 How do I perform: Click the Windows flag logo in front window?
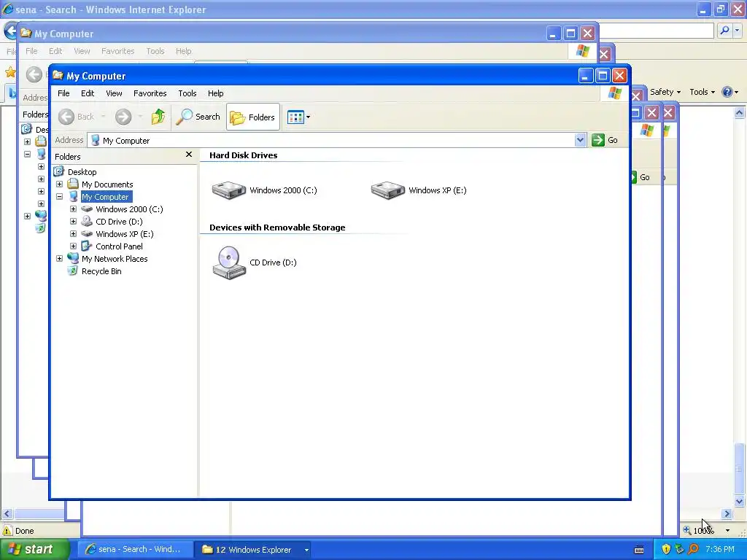pyautogui.click(x=614, y=93)
